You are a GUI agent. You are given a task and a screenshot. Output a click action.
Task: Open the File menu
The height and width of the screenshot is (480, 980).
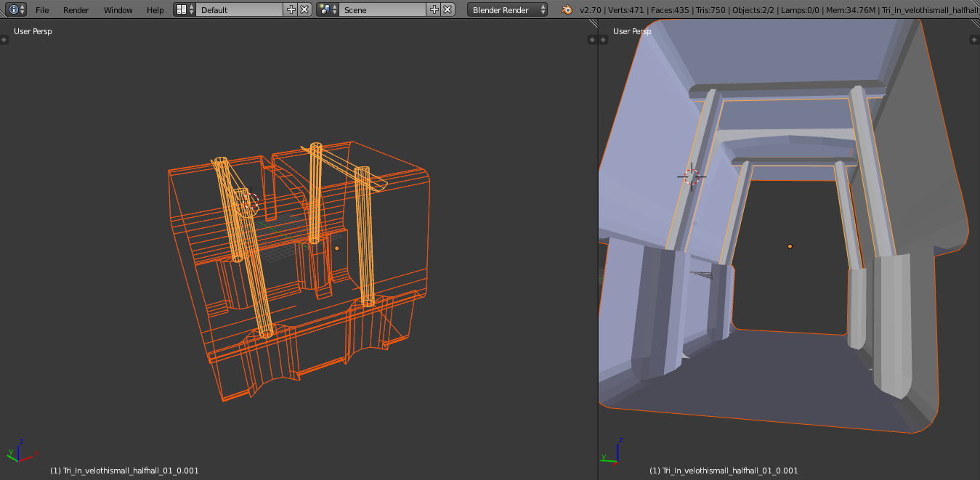pyautogui.click(x=42, y=10)
